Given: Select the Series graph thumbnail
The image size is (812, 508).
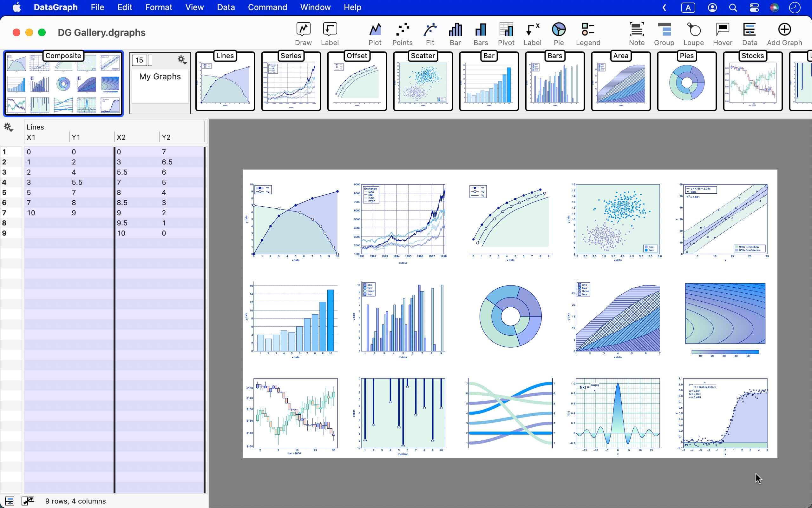Looking at the screenshot, I should click(x=291, y=81).
